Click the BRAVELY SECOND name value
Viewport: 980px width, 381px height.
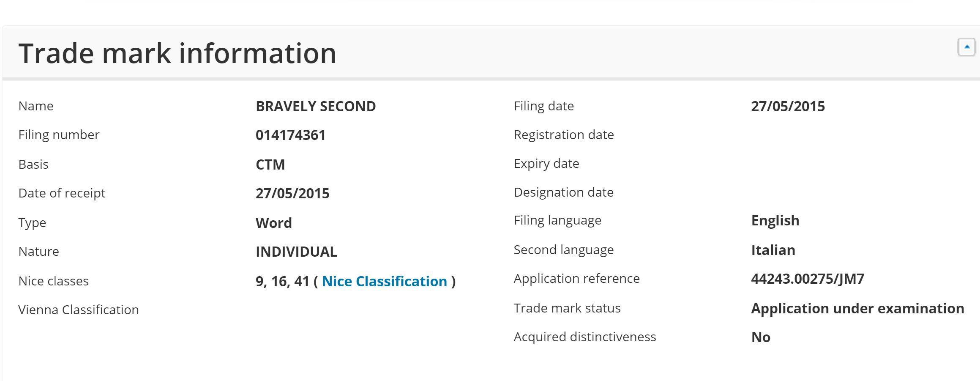tap(316, 106)
